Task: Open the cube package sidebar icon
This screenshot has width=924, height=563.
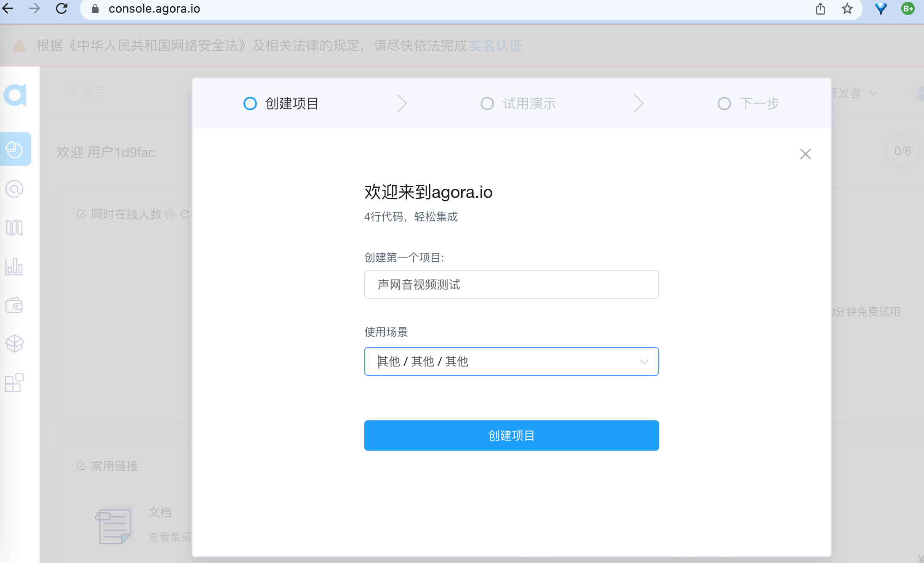Action: (14, 343)
